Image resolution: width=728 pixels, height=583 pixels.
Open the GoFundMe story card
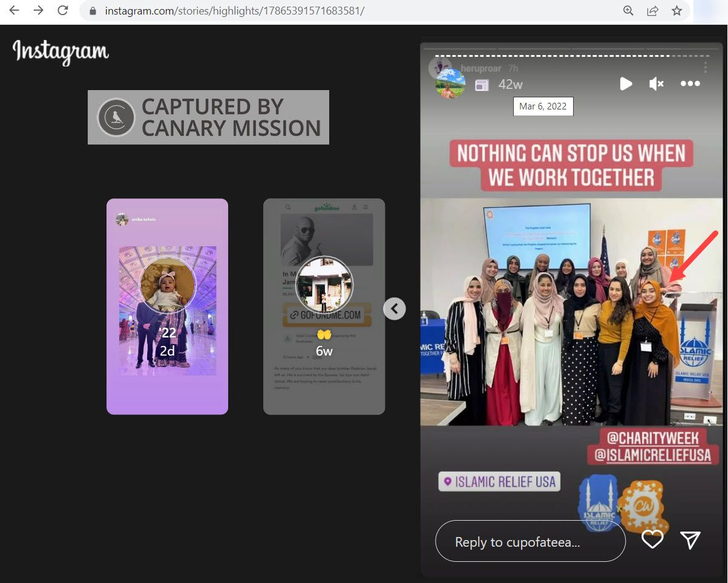pos(324,307)
